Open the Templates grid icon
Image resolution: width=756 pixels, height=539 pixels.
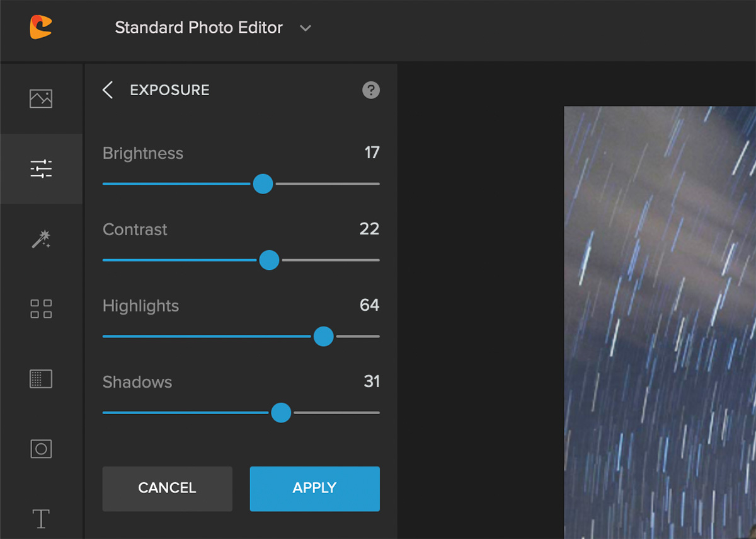click(x=41, y=309)
